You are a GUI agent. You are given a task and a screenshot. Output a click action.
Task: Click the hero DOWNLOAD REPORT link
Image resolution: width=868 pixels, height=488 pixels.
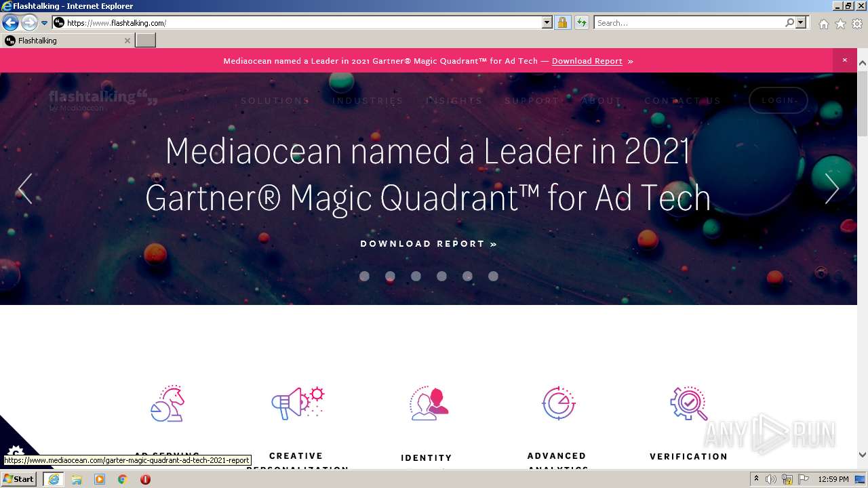[429, 243]
